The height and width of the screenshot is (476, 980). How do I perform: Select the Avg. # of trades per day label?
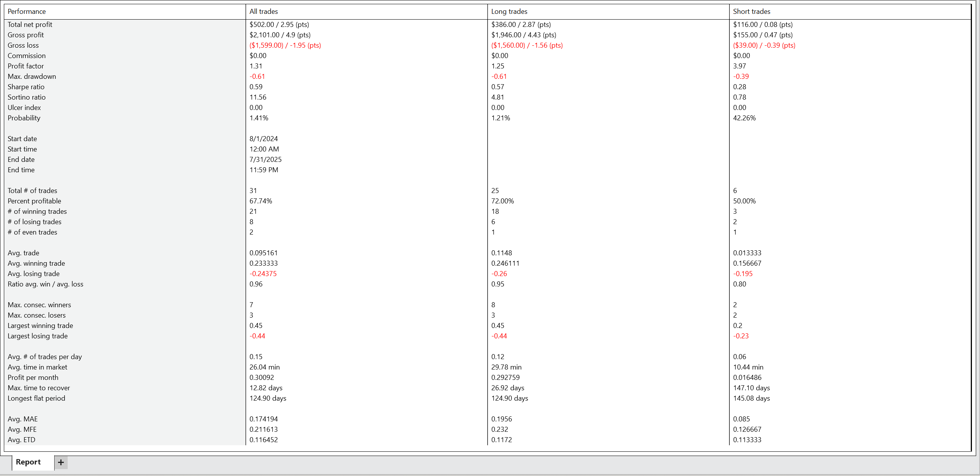click(x=45, y=357)
